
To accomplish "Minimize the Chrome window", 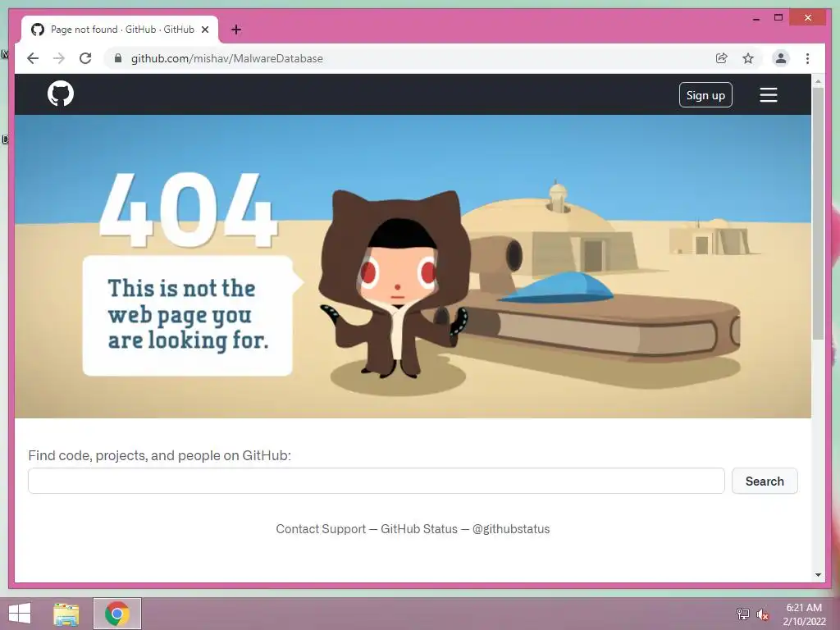I will click(x=756, y=18).
